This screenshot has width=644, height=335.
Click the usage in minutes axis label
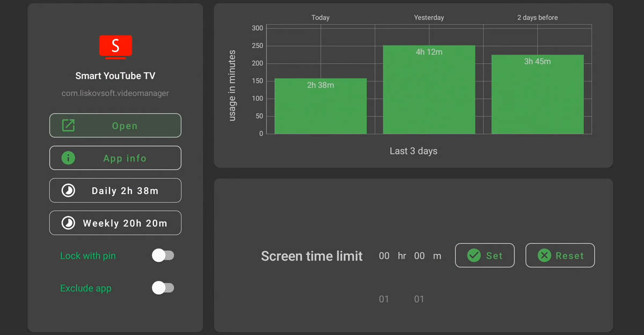[x=232, y=86]
